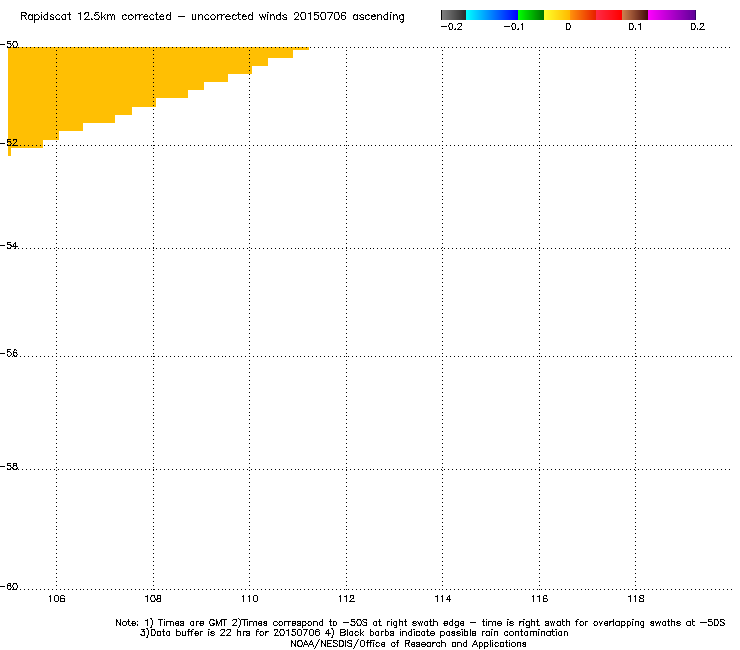Click the longitude label 112

(346, 599)
